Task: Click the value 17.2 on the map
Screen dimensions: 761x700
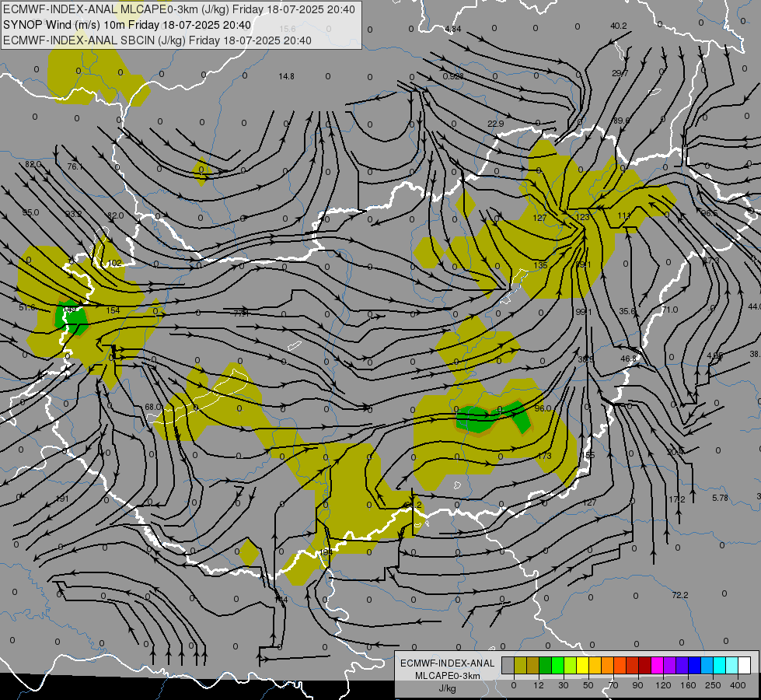Action: tap(676, 499)
